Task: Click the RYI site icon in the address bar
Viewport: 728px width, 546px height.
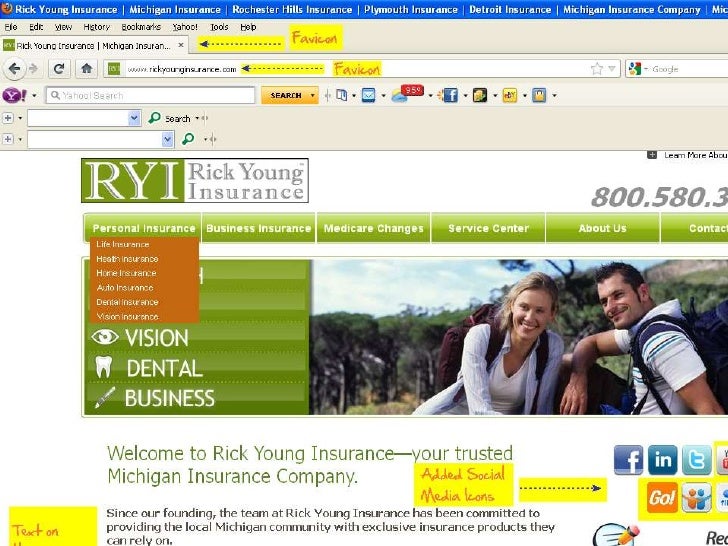Action: pos(114,69)
